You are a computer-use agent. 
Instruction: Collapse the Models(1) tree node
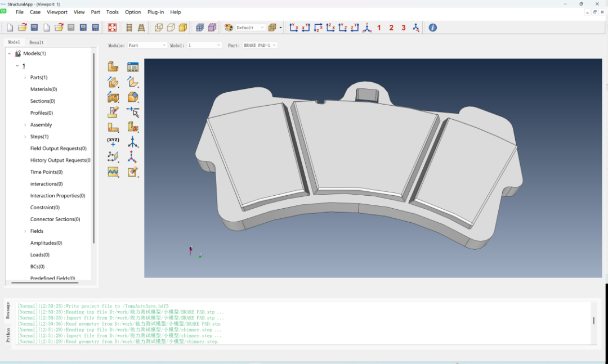[x=10, y=53]
